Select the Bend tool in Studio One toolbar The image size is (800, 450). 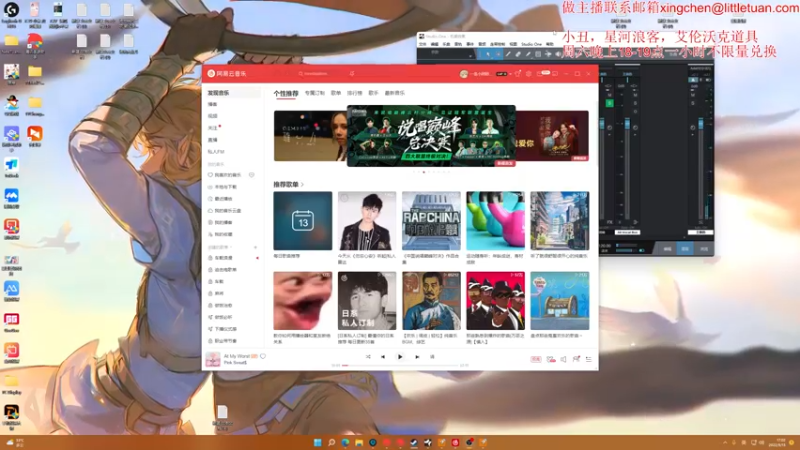(x=548, y=54)
